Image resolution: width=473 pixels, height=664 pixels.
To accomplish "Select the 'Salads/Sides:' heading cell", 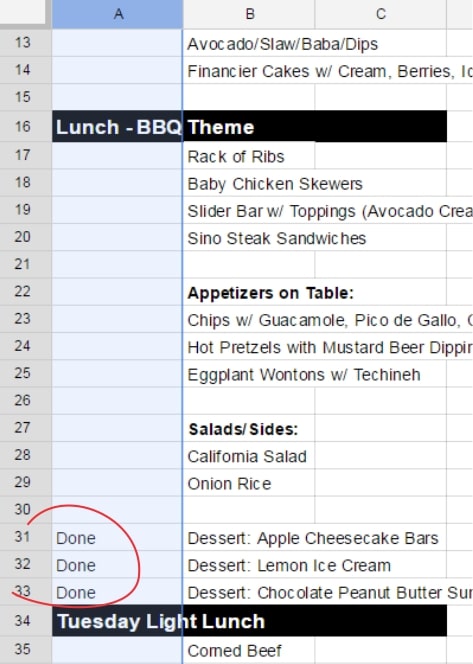I will [x=249, y=429].
